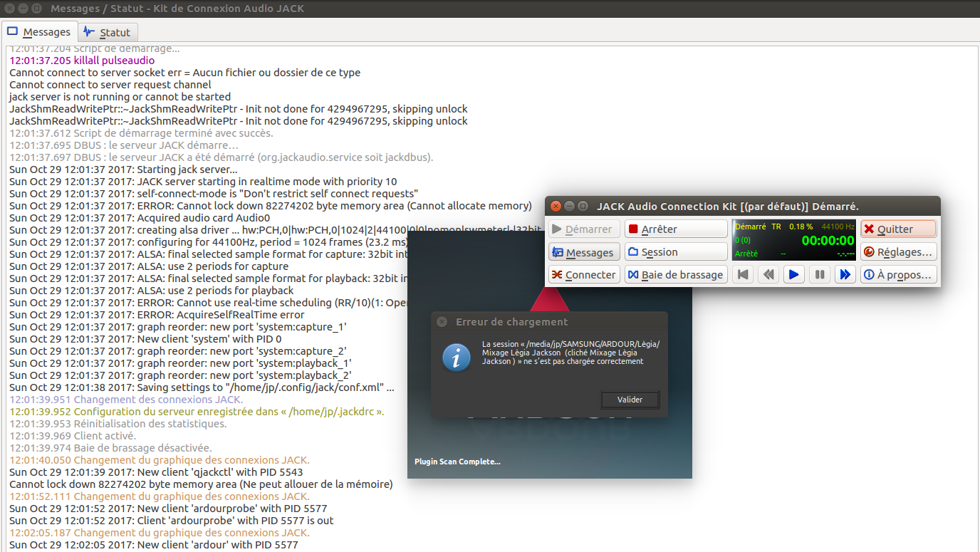
Task: Select the 'Configuration du serveur enregistrée' line
Action: click(197, 412)
